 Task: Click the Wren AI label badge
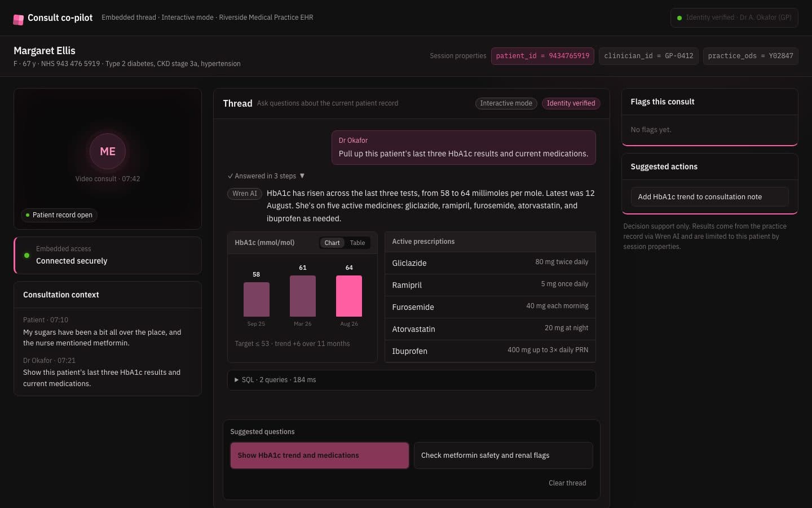point(245,194)
